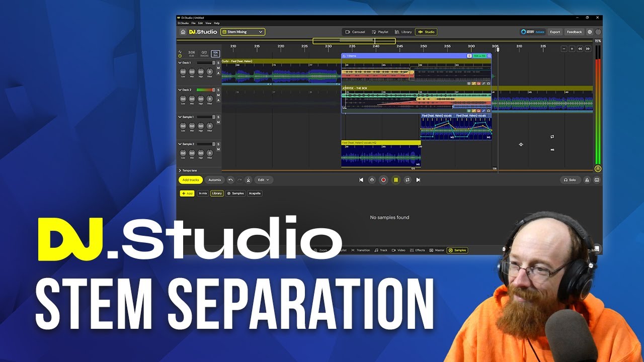The width and height of the screenshot is (644, 362).
Task: Pause playback with the yellow pause button
Action: pyautogui.click(x=395, y=179)
